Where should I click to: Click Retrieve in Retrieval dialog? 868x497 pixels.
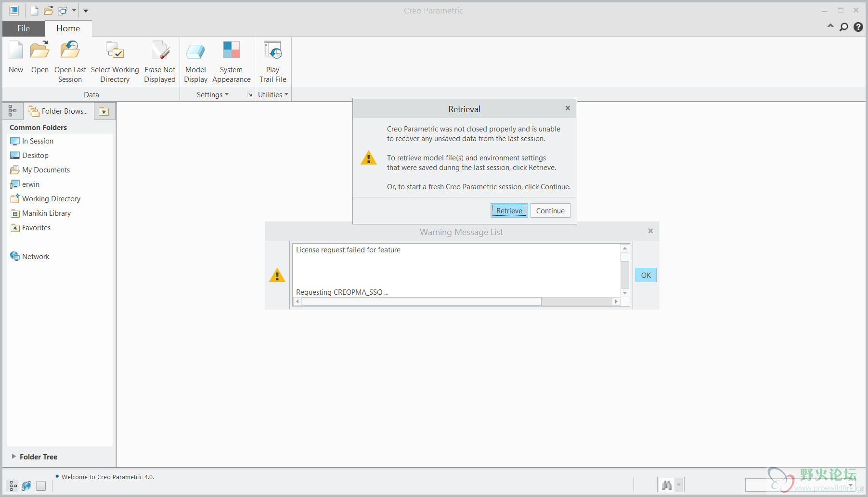tap(509, 210)
